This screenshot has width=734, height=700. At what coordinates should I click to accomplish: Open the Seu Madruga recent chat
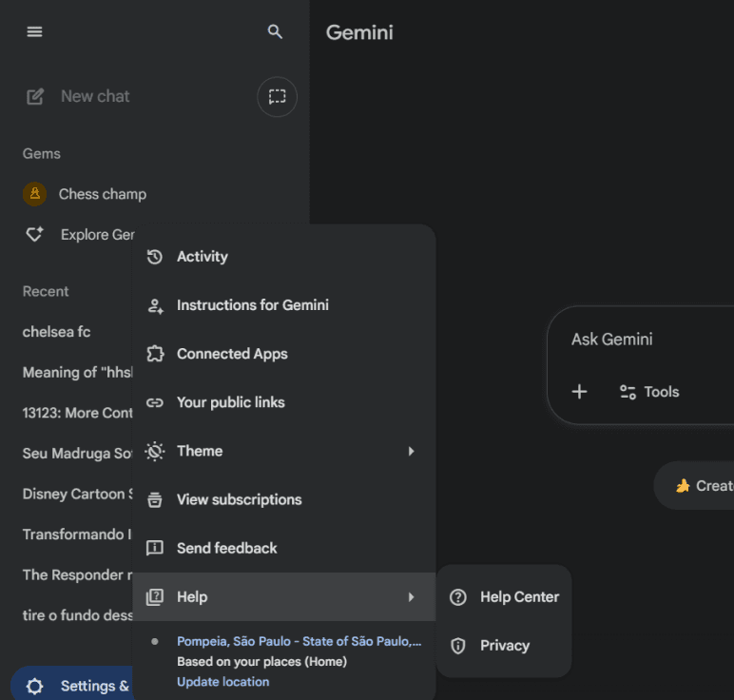(78, 454)
